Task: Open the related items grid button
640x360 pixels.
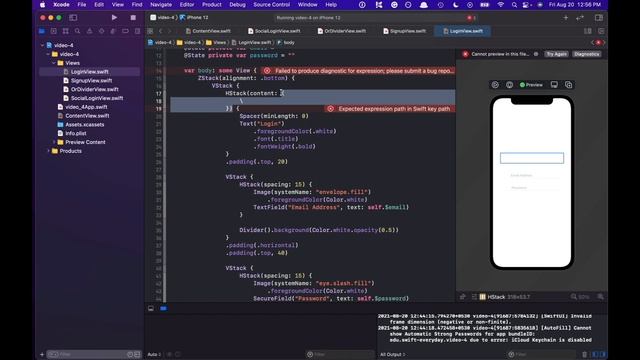Action: pos(150,31)
